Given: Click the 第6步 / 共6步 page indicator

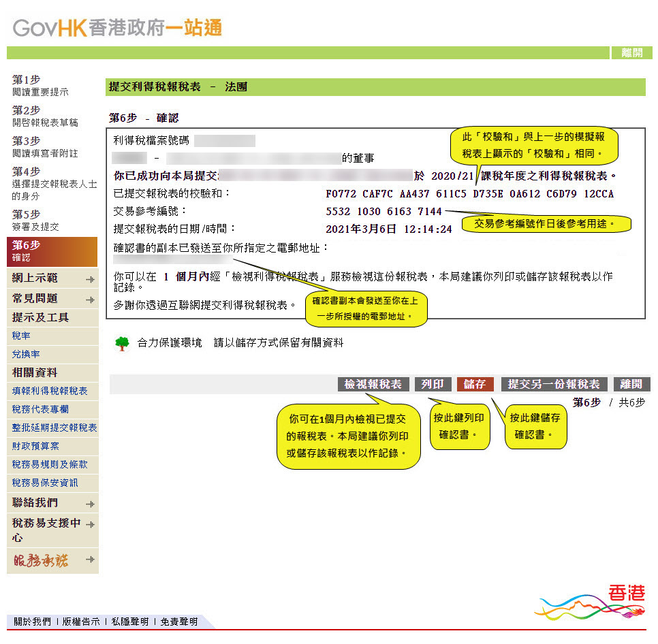Looking at the screenshot, I should pos(609,403).
